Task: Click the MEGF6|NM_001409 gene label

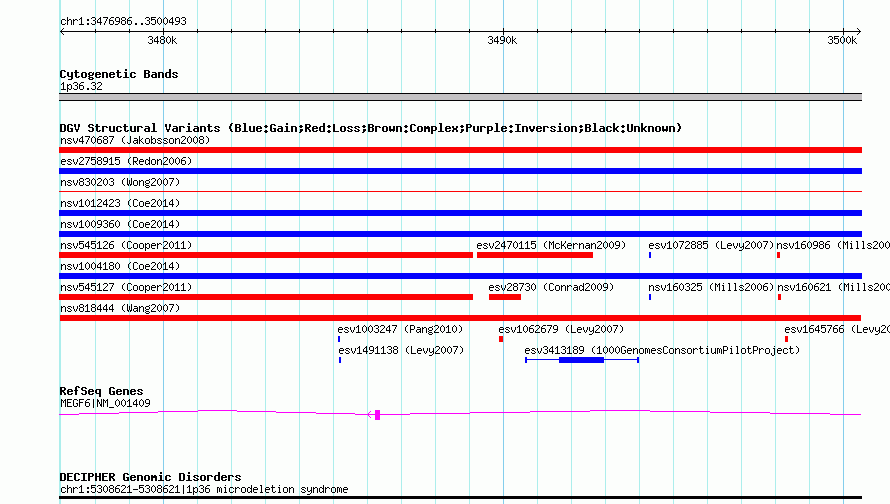Action: (105, 404)
